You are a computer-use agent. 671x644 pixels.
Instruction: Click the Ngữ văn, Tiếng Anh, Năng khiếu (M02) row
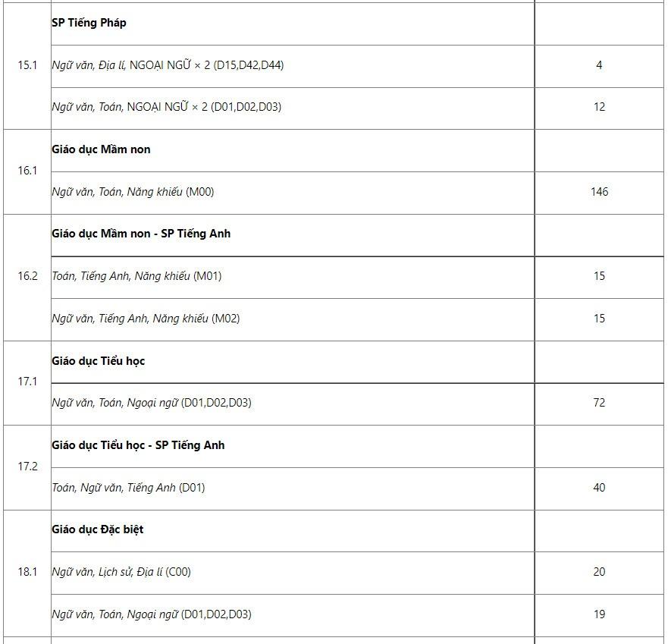pos(146,319)
